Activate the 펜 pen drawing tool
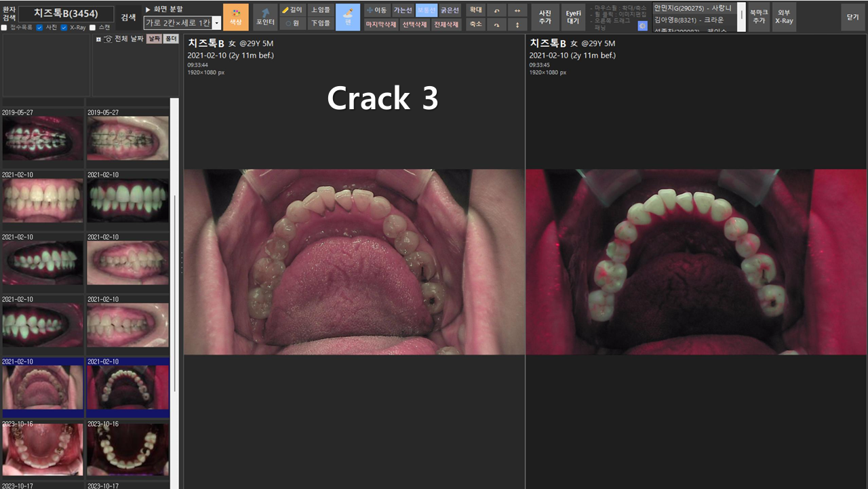 pos(348,17)
